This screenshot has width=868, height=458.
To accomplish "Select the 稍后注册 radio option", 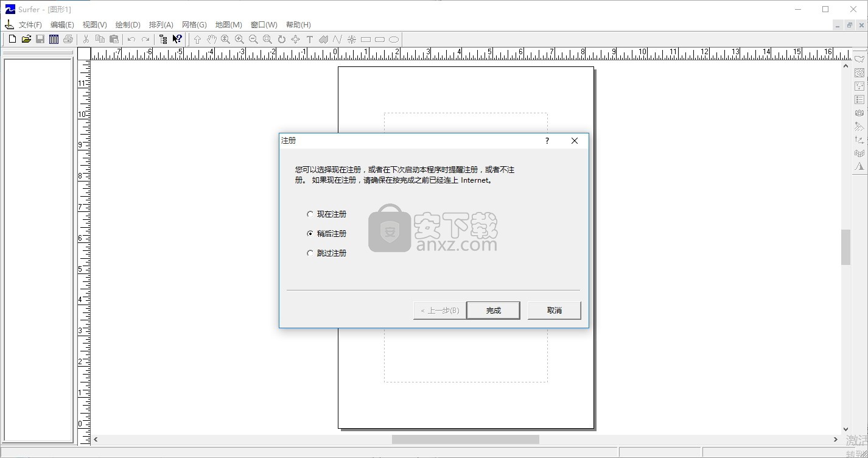I will [327, 234].
